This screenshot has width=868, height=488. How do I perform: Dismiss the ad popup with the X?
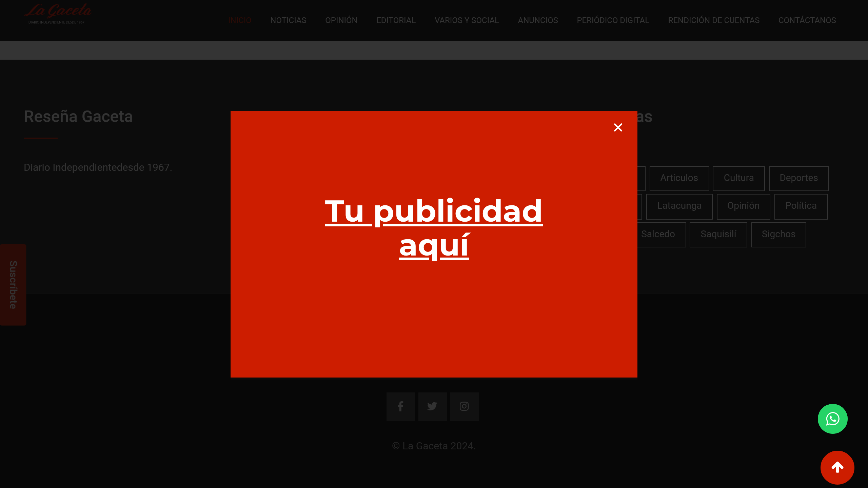coord(618,127)
